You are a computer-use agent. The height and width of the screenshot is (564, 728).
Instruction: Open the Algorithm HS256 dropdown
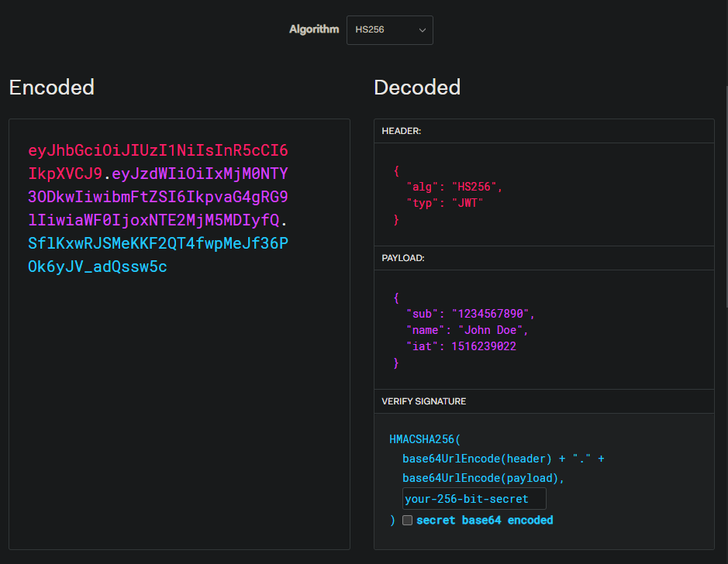pyautogui.click(x=389, y=30)
